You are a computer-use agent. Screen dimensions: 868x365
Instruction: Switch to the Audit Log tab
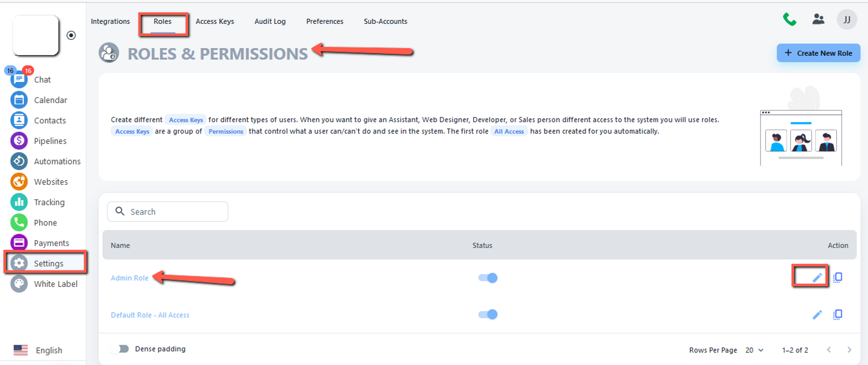270,22
